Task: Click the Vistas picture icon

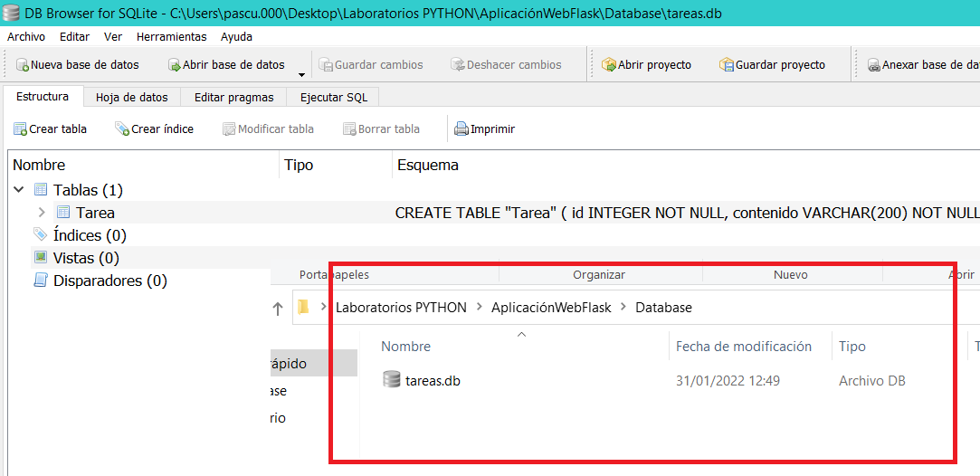Action: point(40,257)
